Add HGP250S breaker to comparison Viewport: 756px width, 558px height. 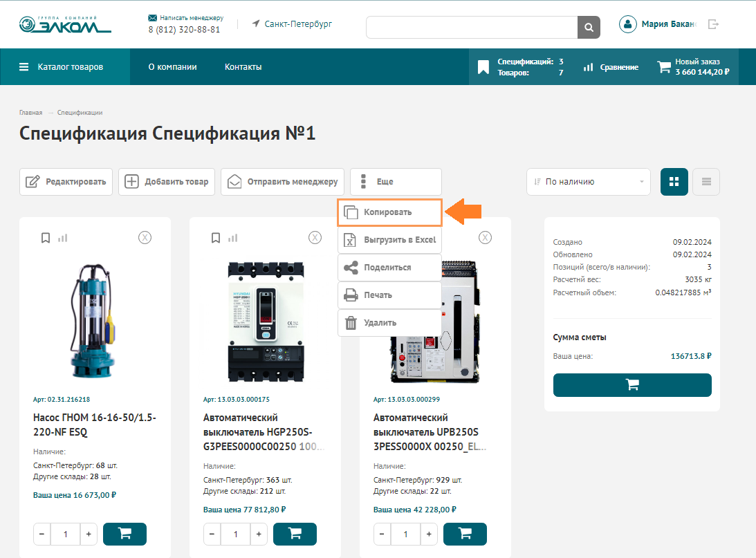[233, 238]
